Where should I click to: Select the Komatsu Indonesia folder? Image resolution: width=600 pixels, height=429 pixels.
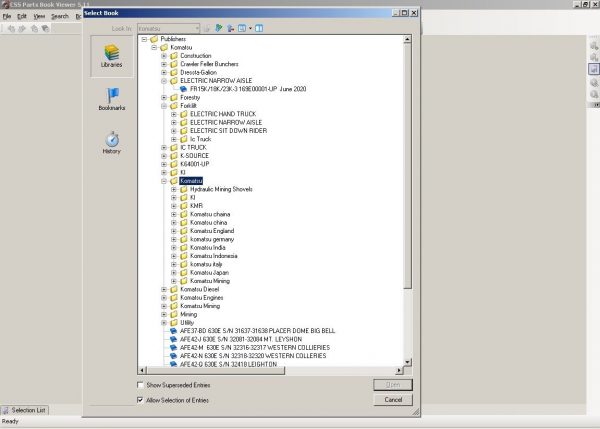[214, 256]
